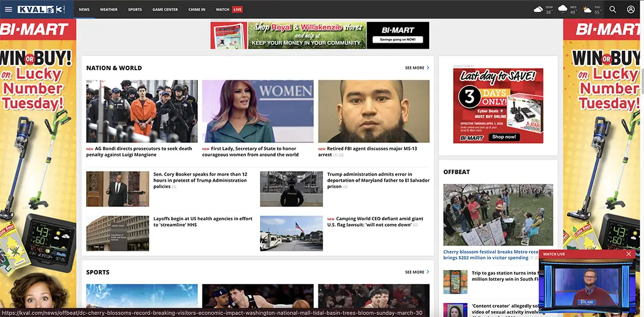Open El Salvador prison guard thumbnail
Image resolution: width=644 pixels, height=317 pixels.
point(291,189)
